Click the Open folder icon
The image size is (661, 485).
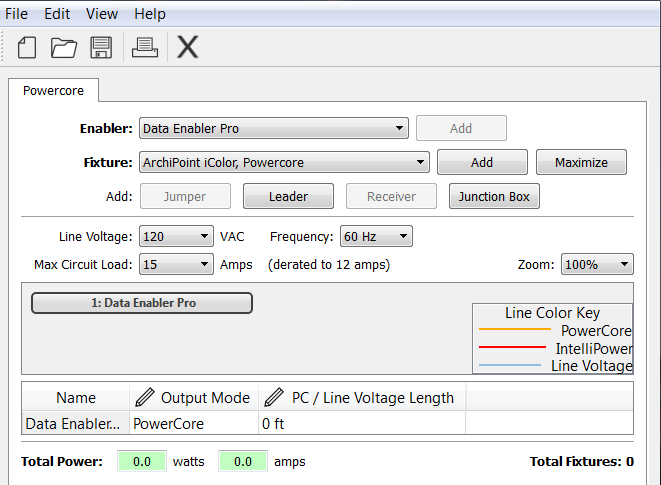point(64,47)
